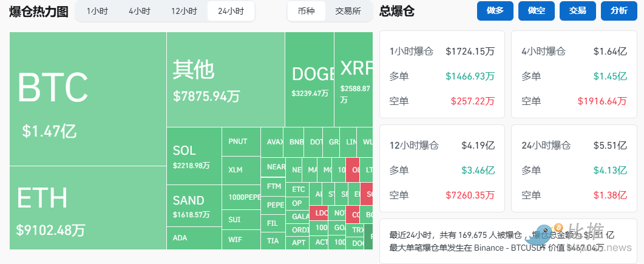
Task: Click the SAND heatmap tile
Action: (x=194, y=206)
